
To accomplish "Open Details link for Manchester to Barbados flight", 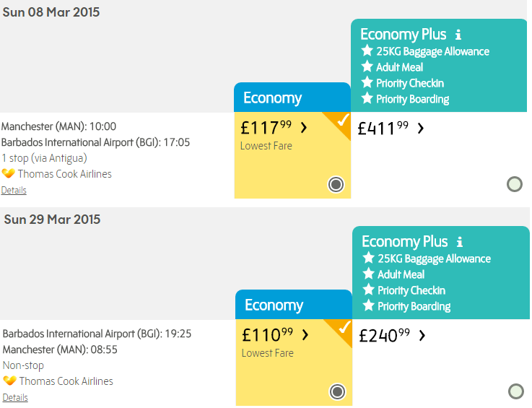I will coord(14,190).
